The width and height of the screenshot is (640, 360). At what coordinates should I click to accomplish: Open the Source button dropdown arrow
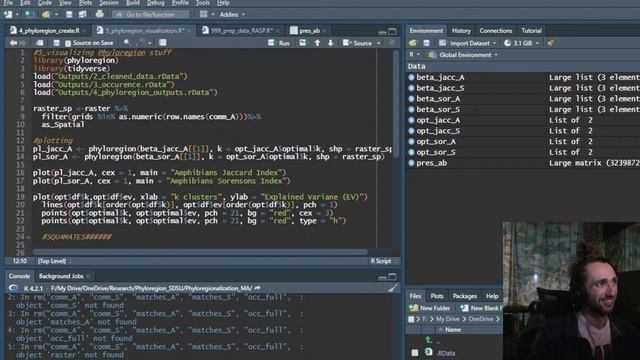pyautogui.click(x=379, y=43)
